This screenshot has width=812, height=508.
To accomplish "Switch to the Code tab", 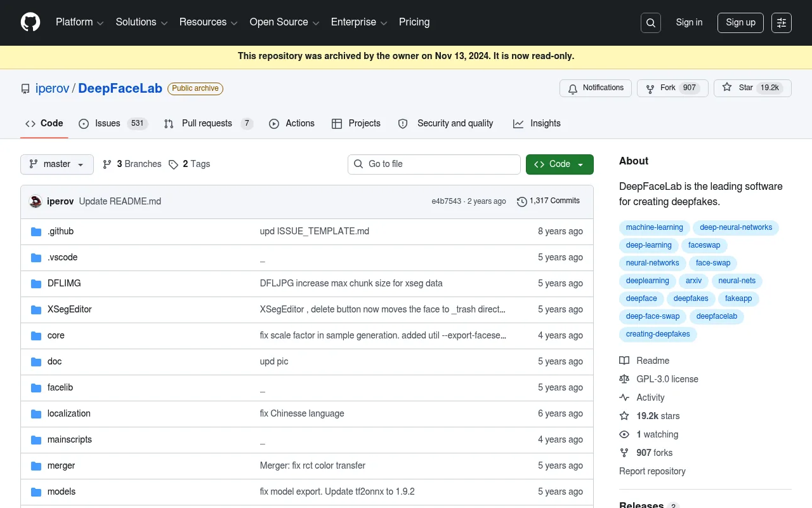I will click(x=44, y=124).
